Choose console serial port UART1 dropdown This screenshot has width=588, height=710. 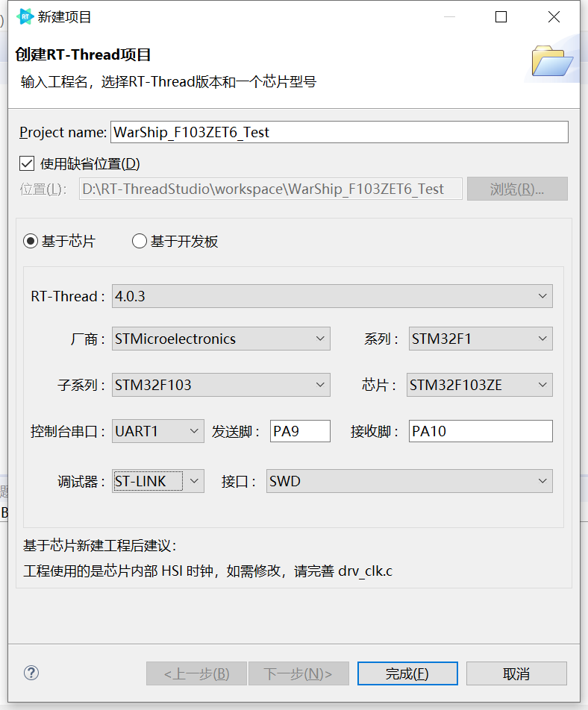point(157,431)
